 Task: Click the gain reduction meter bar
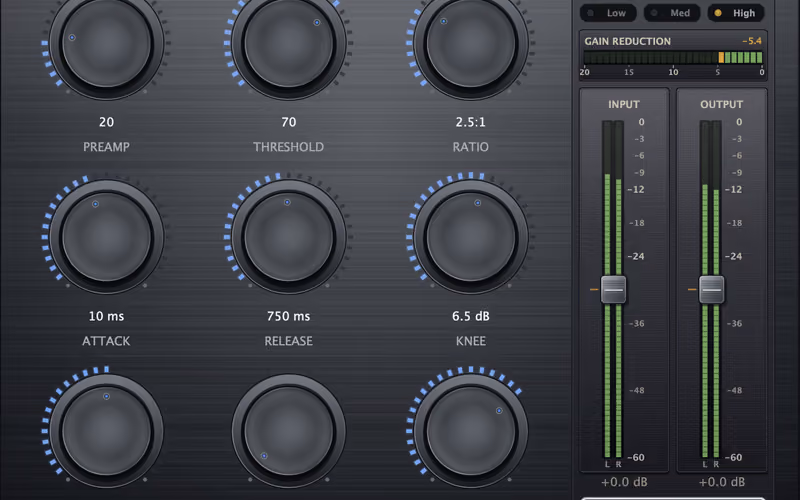(x=673, y=57)
